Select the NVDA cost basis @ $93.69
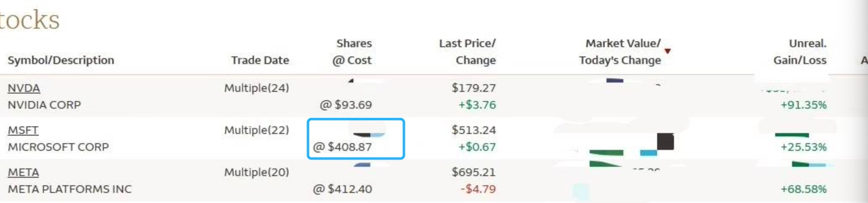The height and width of the screenshot is (203, 868). pos(346,105)
